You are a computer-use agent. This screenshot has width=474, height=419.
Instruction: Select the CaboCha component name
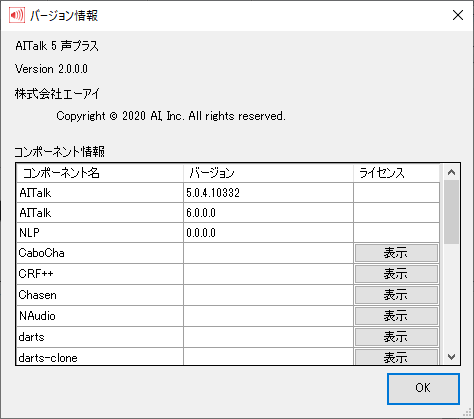pyautogui.click(x=100, y=253)
